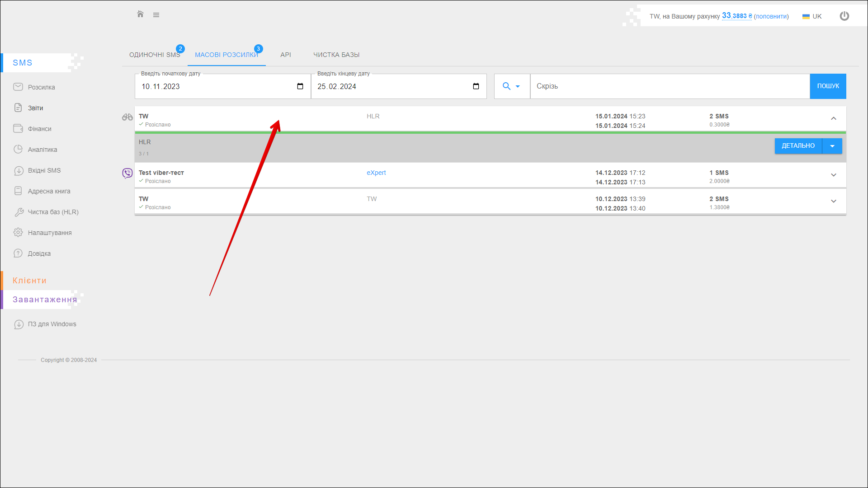Viewport: 868px width, 488px height.
Task: Open the search type dropdown
Action: 511,86
